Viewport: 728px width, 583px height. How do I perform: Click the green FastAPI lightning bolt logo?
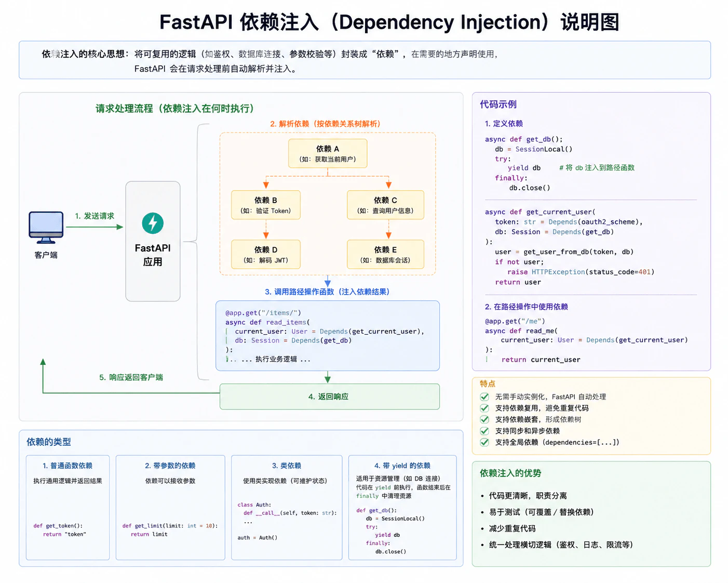[x=153, y=223]
